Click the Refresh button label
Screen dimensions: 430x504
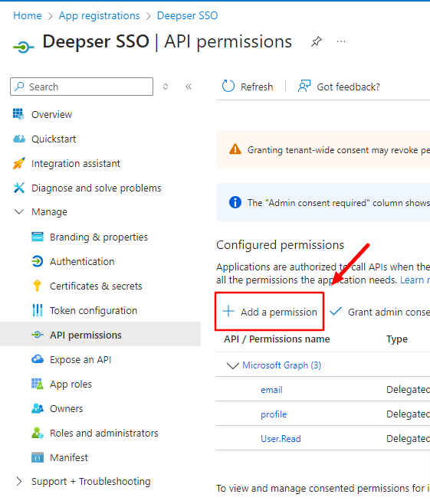pos(257,87)
